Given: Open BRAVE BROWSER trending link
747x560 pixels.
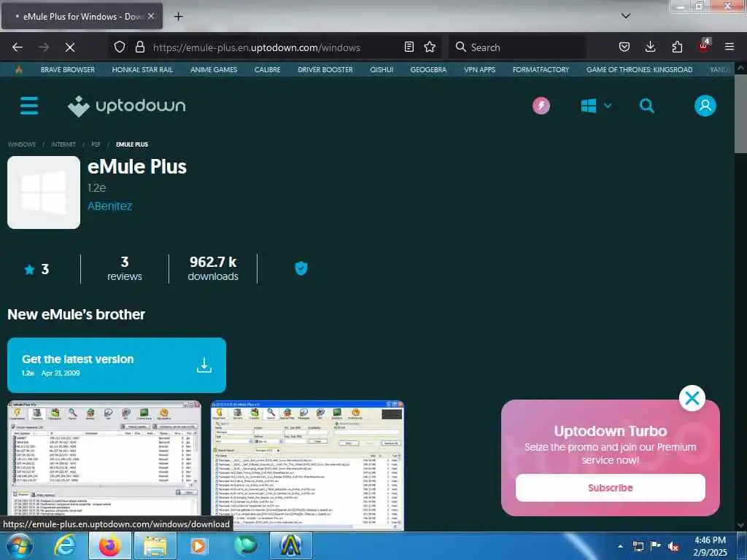Looking at the screenshot, I should (x=68, y=69).
